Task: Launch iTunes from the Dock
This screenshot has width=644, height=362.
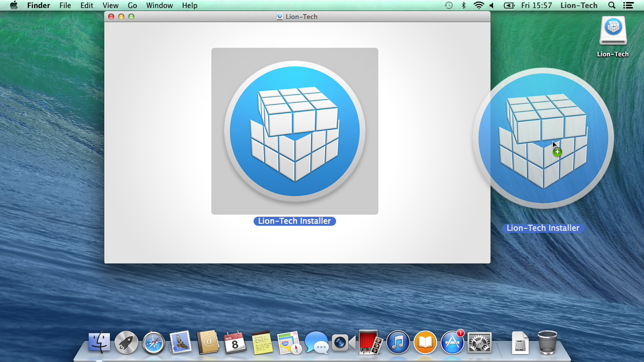Action: point(398,343)
